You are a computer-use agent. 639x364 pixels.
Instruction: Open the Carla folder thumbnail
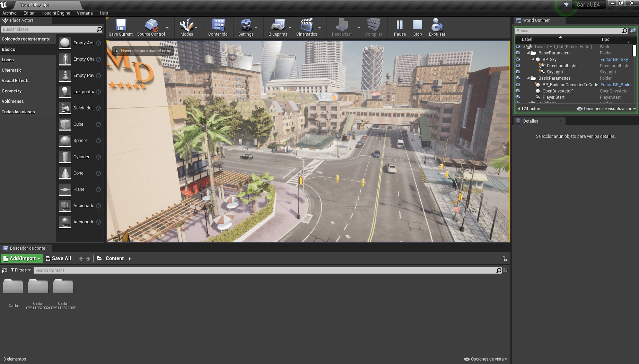pyautogui.click(x=13, y=286)
